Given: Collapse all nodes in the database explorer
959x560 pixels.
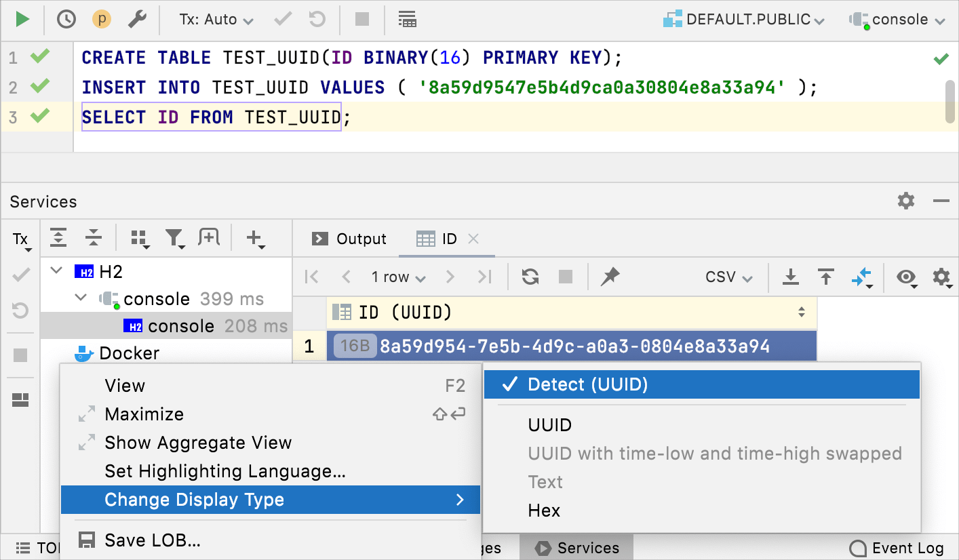Looking at the screenshot, I should pos(94,238).
